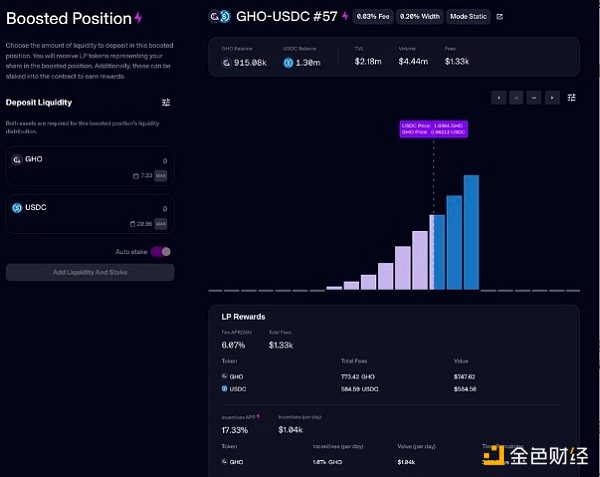Click the GHO icon in the Total Fees table
Image resolution: width=600 pixels, height=477 pixels.
point(225,376)
